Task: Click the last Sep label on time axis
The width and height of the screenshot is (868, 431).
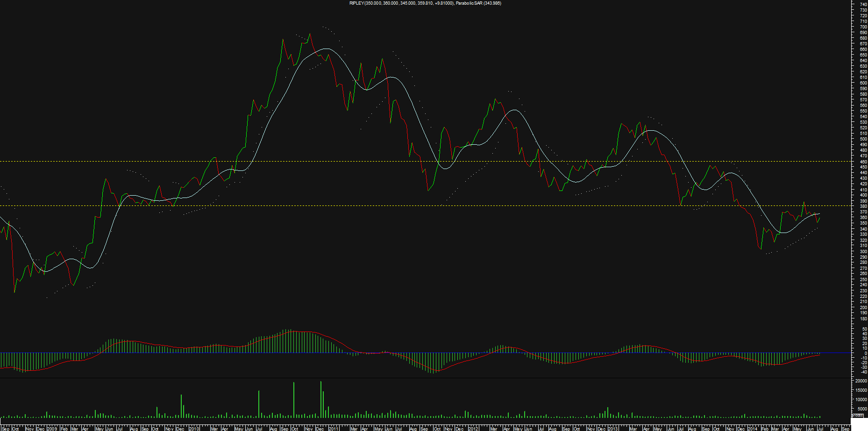Action: pos(845,429)
